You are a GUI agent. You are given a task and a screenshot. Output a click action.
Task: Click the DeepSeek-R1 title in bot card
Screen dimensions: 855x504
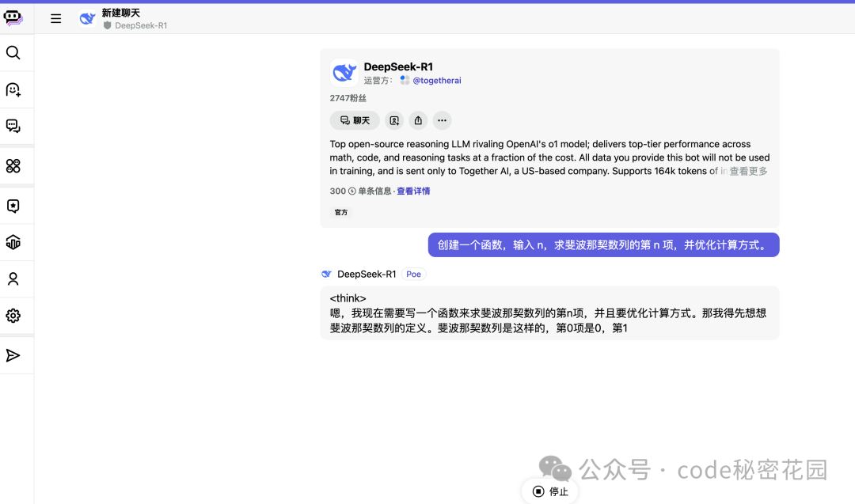tap(398, 66)
